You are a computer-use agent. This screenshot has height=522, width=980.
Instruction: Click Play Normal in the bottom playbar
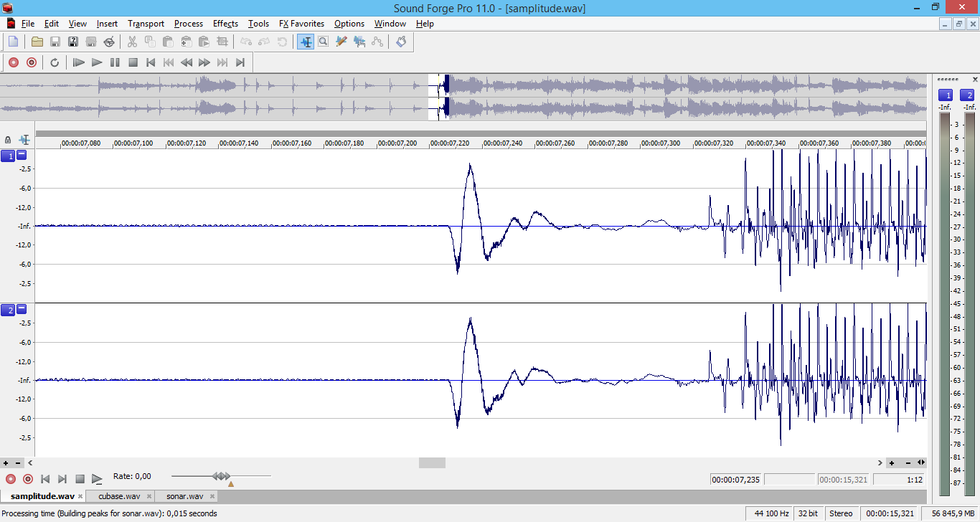(97, 479)
